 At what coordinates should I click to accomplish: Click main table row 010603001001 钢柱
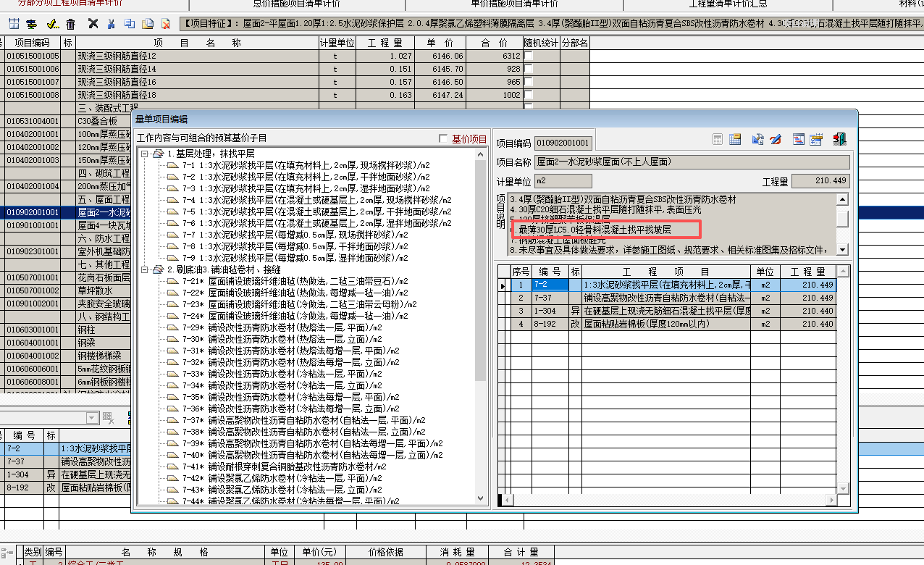pyautogui.click(x=67, y=330)
